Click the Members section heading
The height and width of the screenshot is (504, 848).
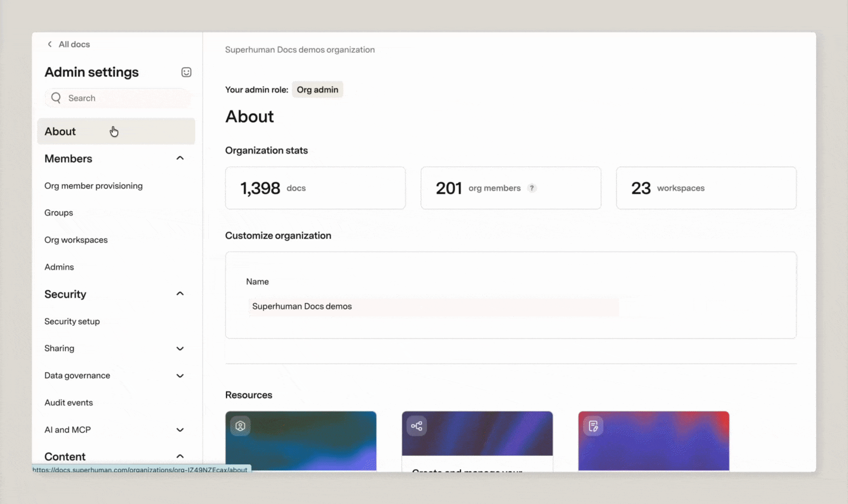pyautogui.click(x=68, y=159)
